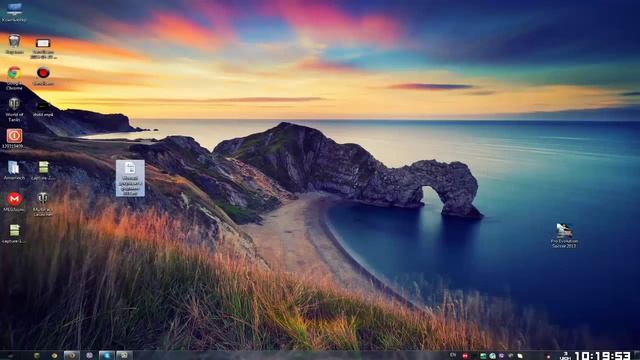Launch Google Chrome from the desktop
640x360 pixels.
(x=14, y=78)
